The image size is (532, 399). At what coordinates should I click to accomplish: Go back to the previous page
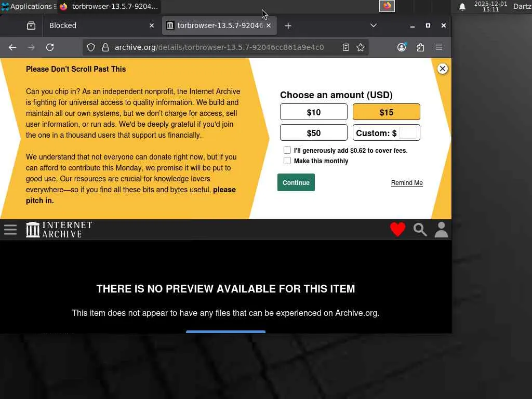click(12, 47)
